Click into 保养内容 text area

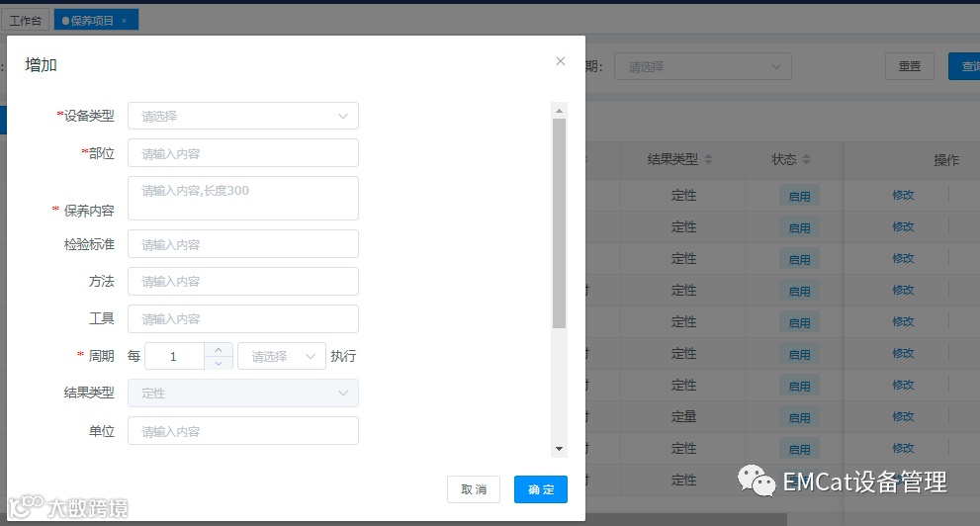click(243, 198)
